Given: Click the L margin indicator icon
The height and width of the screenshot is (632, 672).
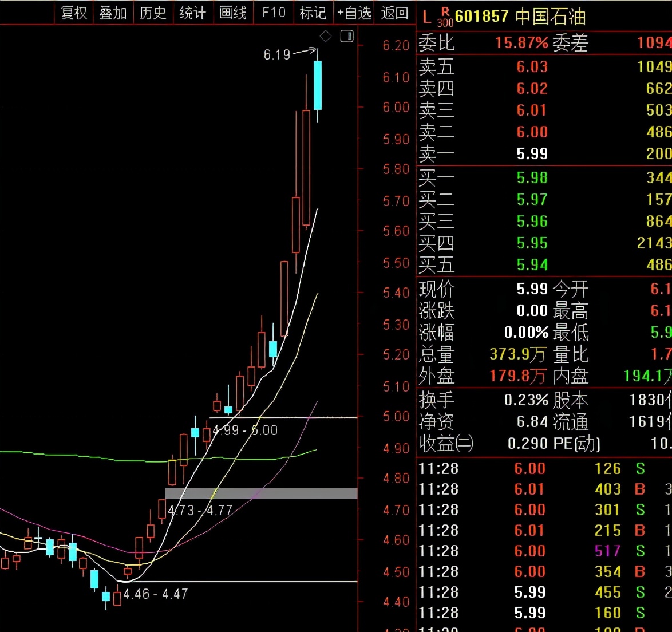Looking at the screenshot, I should coord(426,18).
